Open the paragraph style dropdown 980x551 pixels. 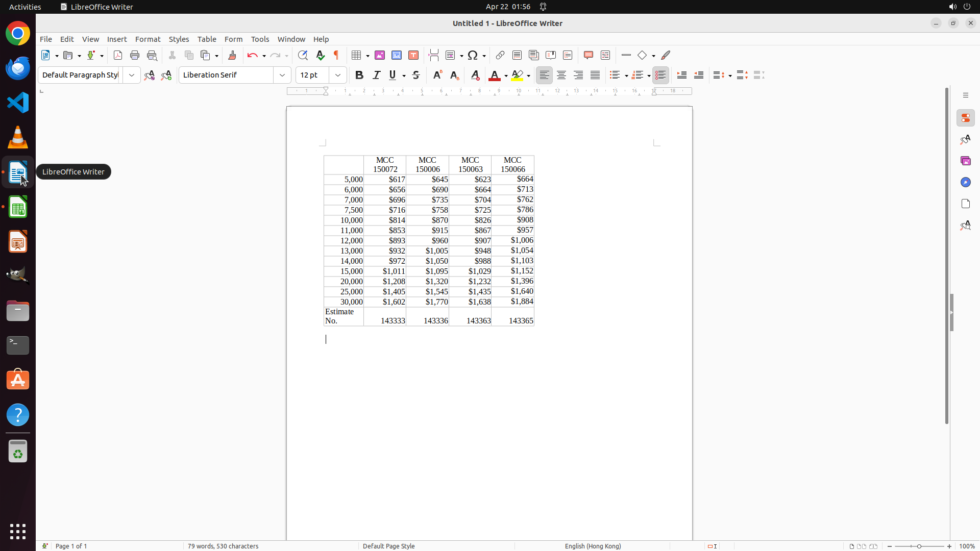[132, 75]
